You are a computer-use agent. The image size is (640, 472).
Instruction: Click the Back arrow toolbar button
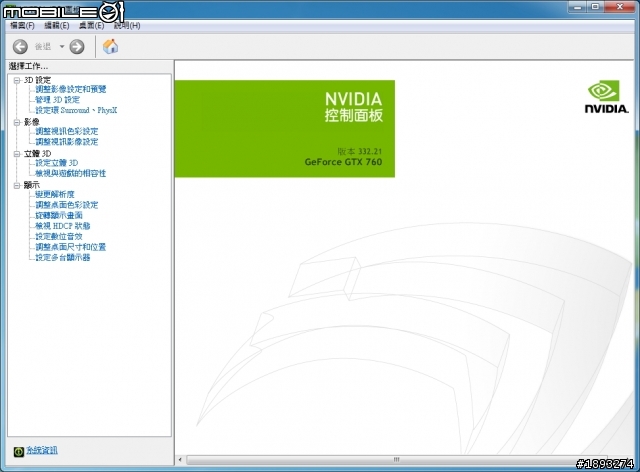click(20, 47)
